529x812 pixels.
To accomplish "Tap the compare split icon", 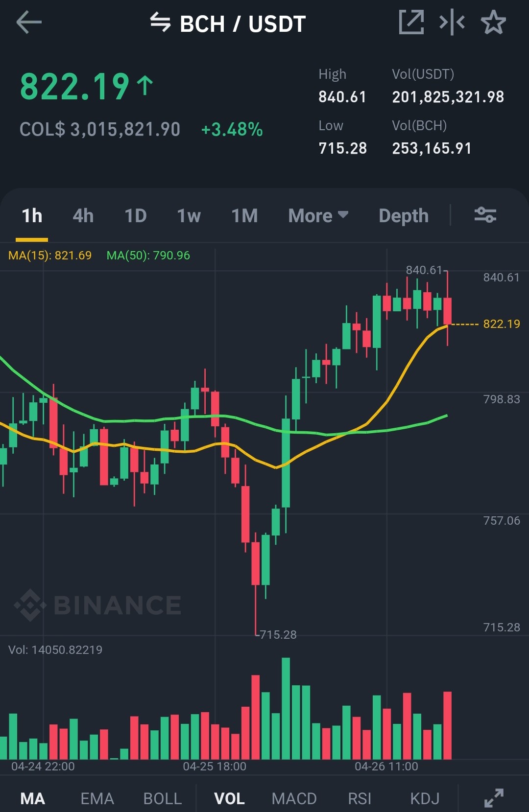I will point(452,23).
